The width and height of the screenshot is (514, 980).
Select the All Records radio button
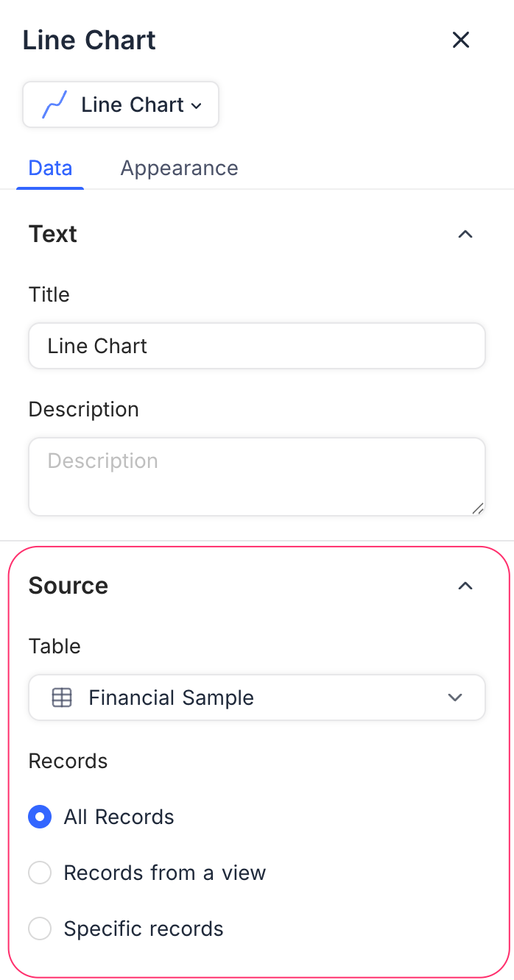[x=40, y=817]
